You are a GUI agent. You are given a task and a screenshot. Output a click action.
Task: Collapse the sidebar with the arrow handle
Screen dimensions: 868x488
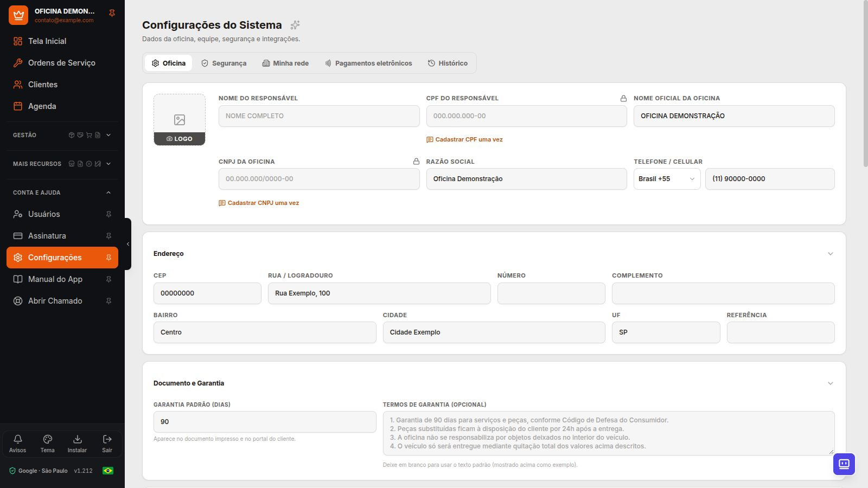click(128, 244)
